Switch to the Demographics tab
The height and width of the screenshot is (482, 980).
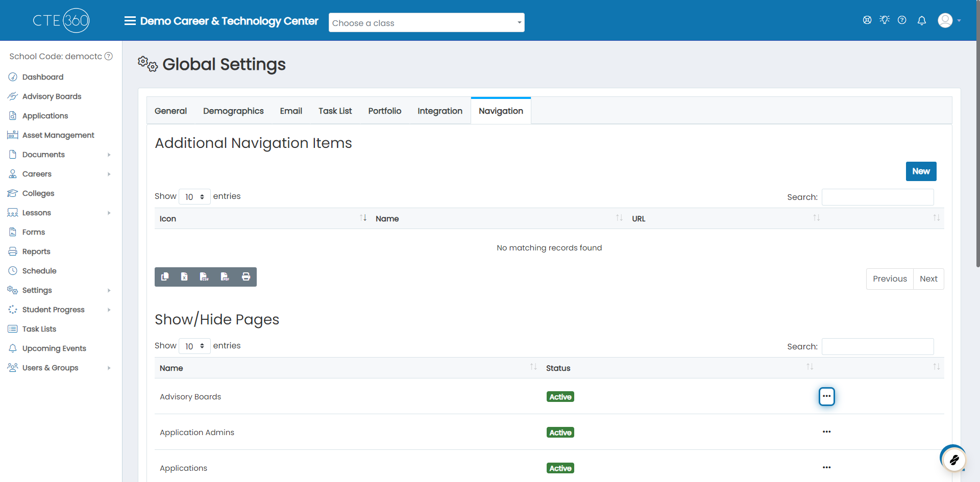[x=233, y=111]
